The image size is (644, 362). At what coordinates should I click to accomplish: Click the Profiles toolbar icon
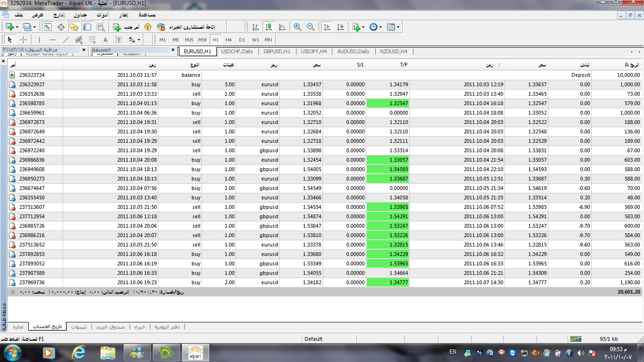(x=27, y=27)
